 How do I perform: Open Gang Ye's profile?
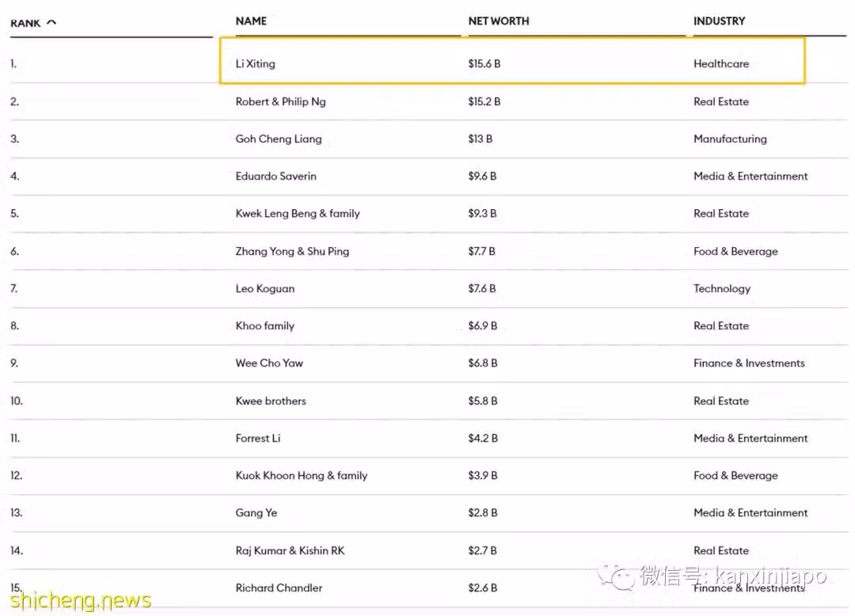coord(256,513)
